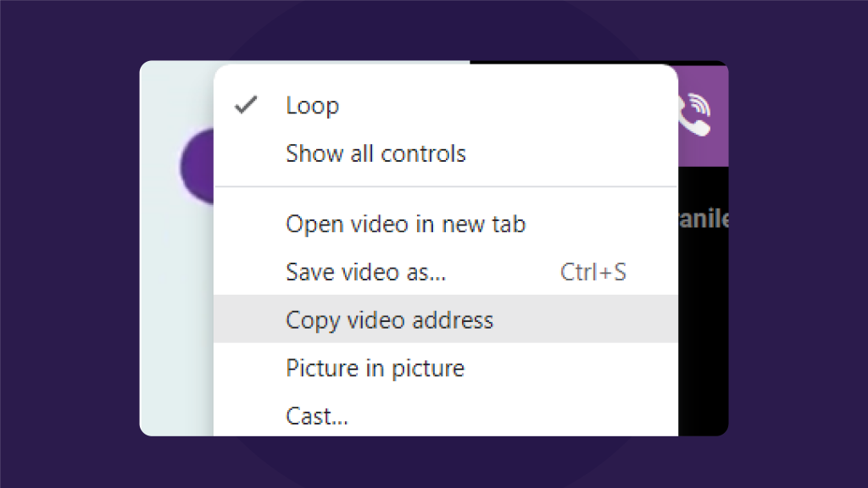This screenshot has height=488, width=868.
Task: Click the checkmark beside Loop
Action: coord(246,104)
